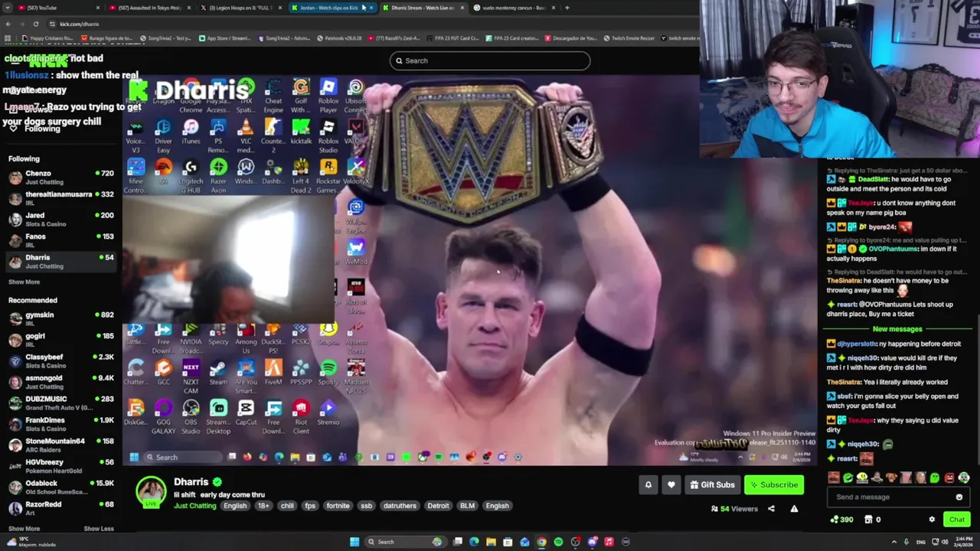Switch to Assaulted In Tokyo tab
Screen dimensions: 980x551
pyautogui.click(x=149, y=8)
